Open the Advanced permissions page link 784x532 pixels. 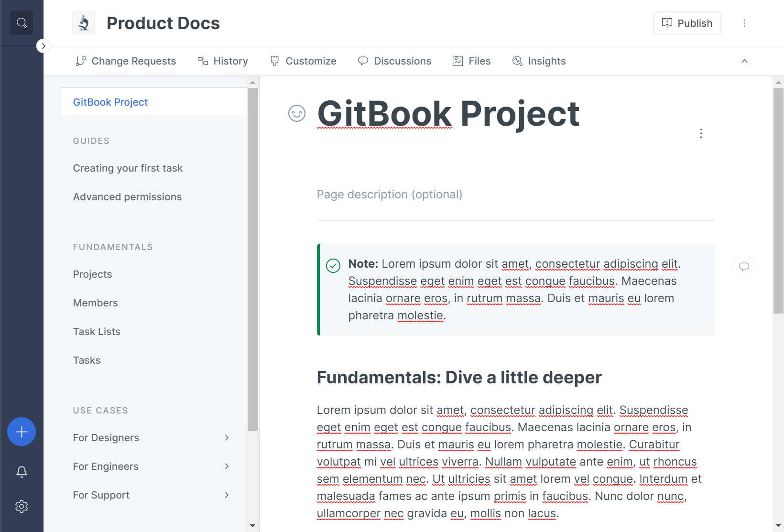pos(127,197)
